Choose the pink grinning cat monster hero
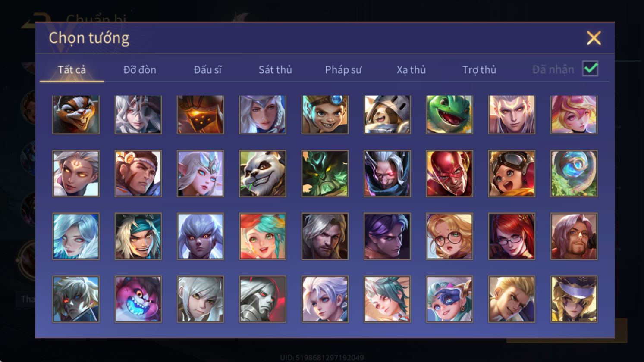 click(138, 299)
